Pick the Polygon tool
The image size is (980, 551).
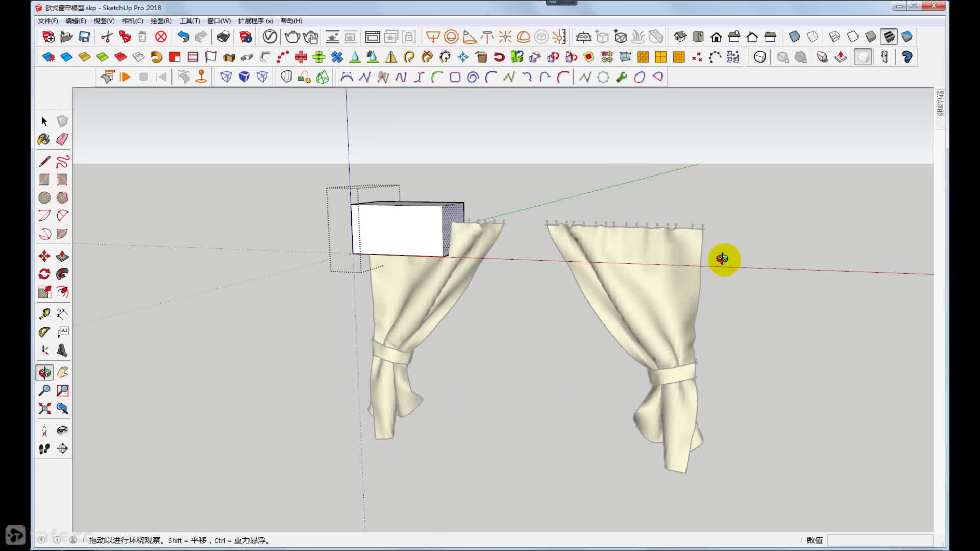pyautogui.click(x=62, y=197)
